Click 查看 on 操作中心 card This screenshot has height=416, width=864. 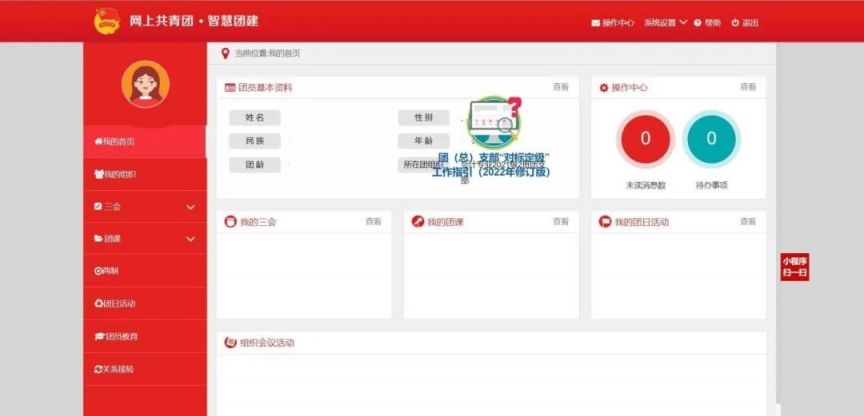click(748, 87)
